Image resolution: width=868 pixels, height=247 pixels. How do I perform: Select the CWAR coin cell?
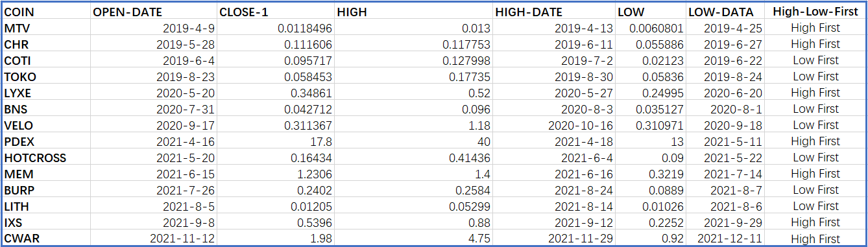click(x=46, y=239)
